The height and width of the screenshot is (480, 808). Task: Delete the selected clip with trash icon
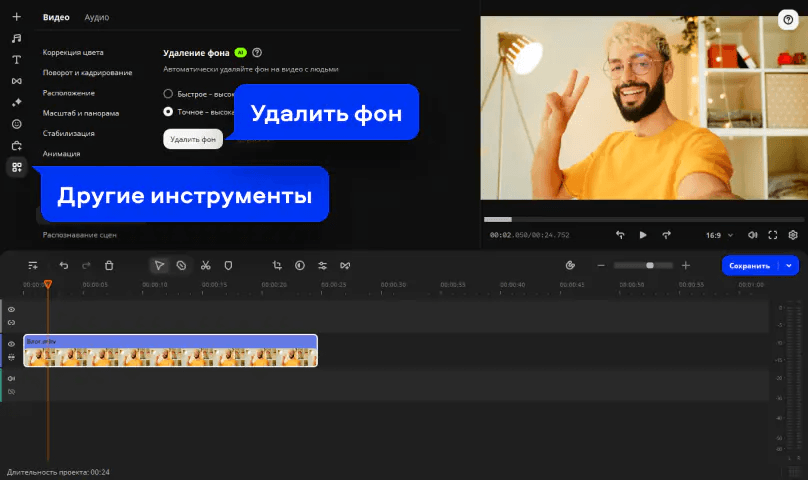coord(109,266)
